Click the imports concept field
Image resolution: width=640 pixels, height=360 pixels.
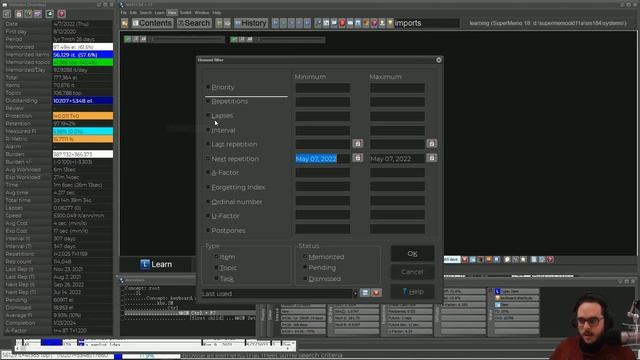pos(427,23)
